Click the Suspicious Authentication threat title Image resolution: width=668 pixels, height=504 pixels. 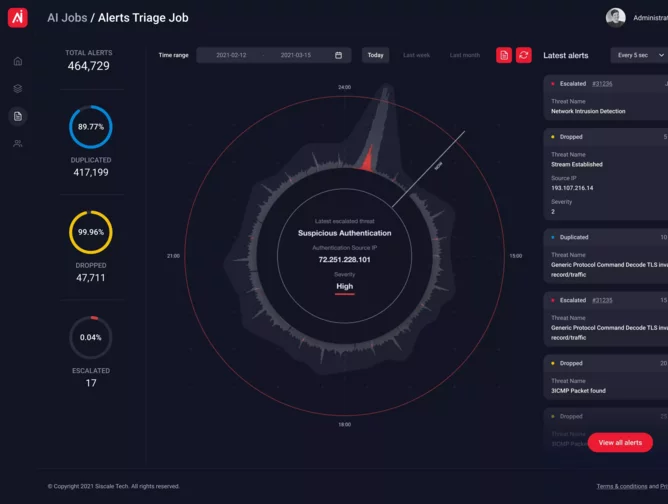pyautogui.click(x=344, y=233)
